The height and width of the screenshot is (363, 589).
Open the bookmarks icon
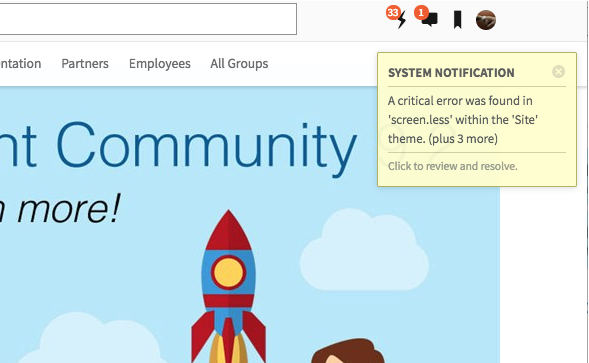pyautogui.click(x=457, y=20)
